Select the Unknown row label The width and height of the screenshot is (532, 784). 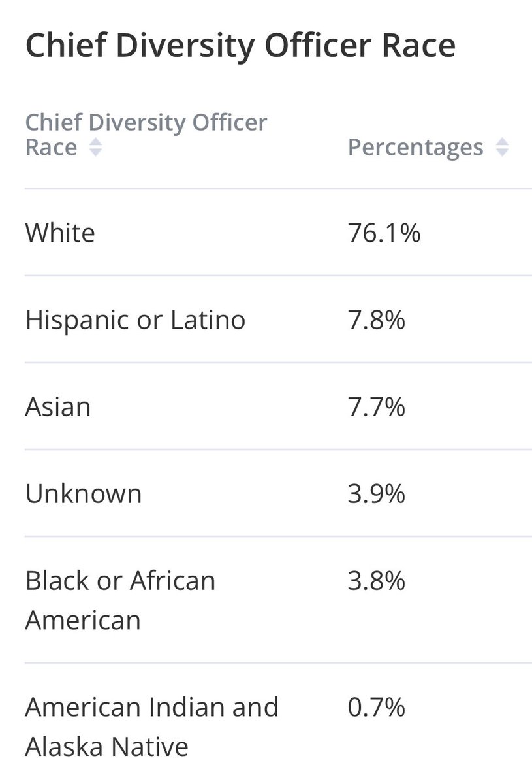tap(83, 494)
